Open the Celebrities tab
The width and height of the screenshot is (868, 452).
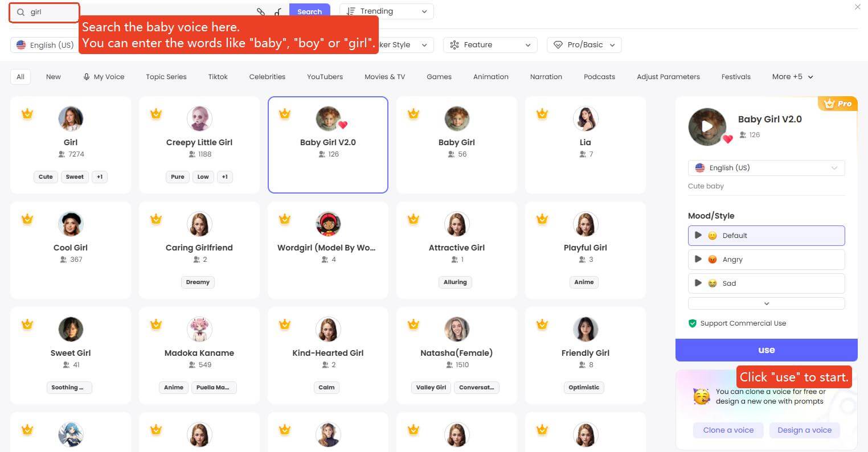(267, 77)
